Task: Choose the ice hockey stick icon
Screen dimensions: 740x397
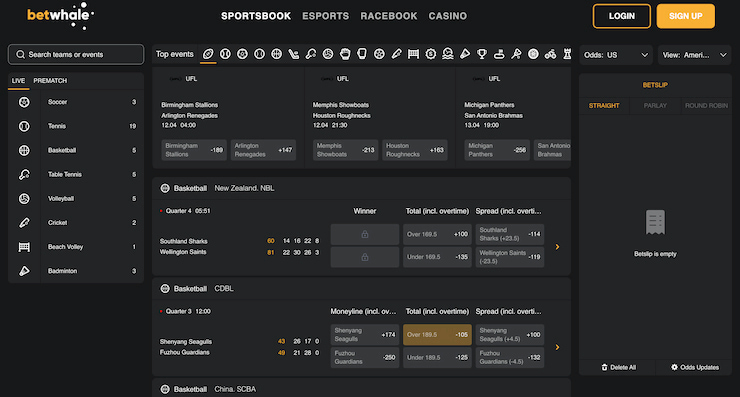Action: click(x=294, y=54)
